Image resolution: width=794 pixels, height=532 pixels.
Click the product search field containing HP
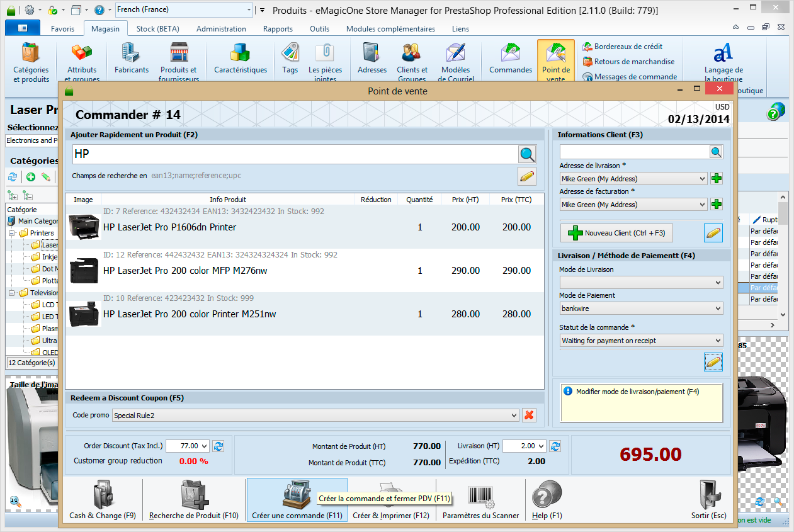click(294, 154)
